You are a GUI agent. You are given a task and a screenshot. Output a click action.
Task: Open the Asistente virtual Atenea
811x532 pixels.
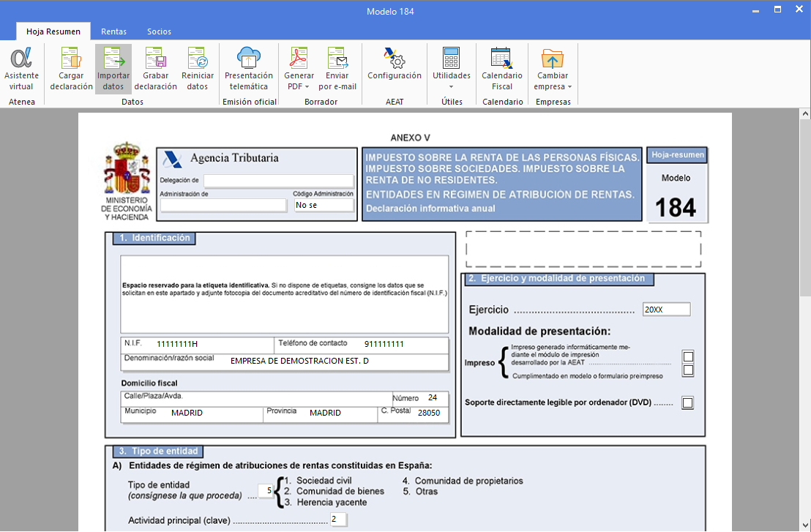(21, 69)
